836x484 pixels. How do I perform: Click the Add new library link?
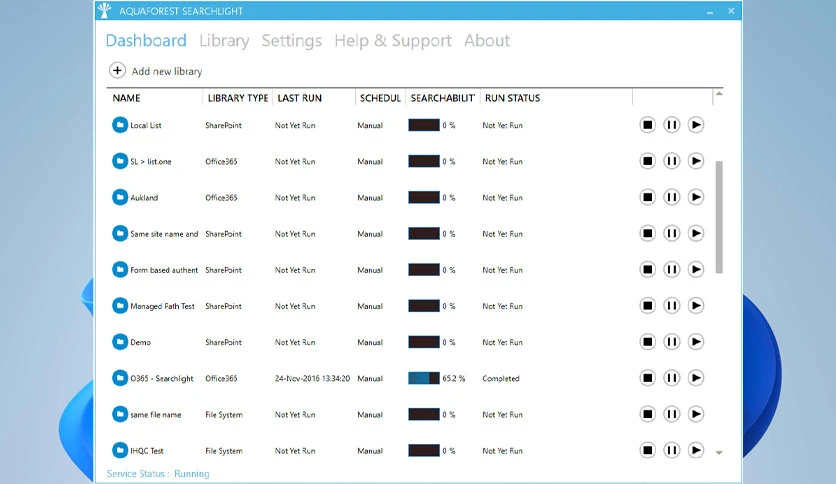click(167, 71)
